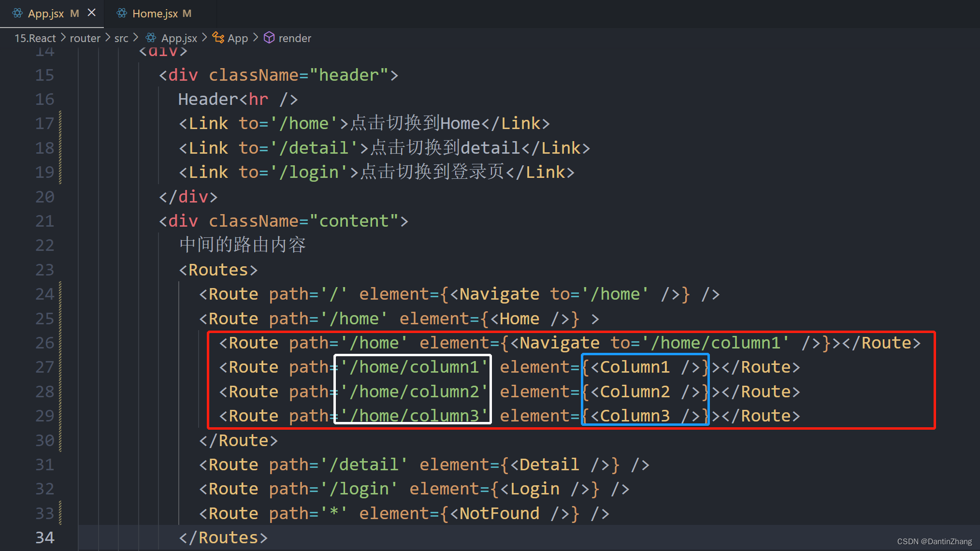Viewport: 980px width, 551px height.
Task: Click the Link to='/detail' line text
Action: tap(384, 148)
